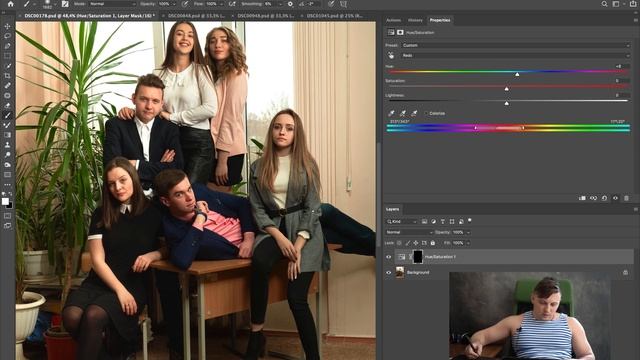Click the lock all icon
Screen dimensions: 640x360
[433, 243]
